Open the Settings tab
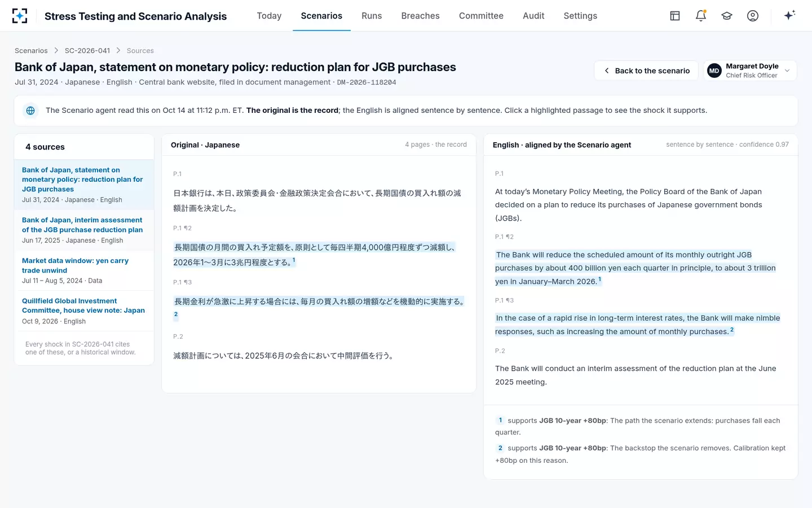Viewport: 812px width, 508px height. tap(580, 16)
